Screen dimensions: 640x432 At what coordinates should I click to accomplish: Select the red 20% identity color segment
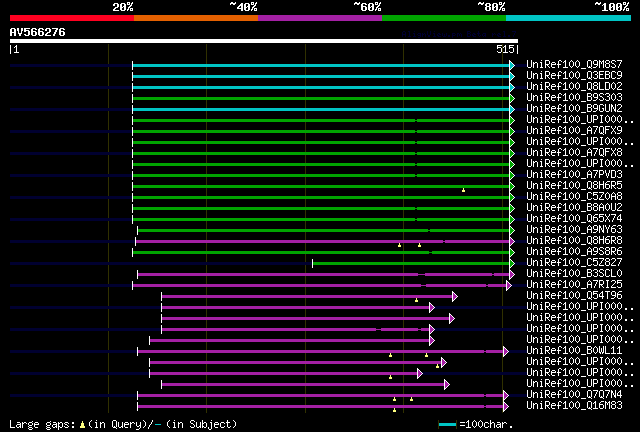72,18
